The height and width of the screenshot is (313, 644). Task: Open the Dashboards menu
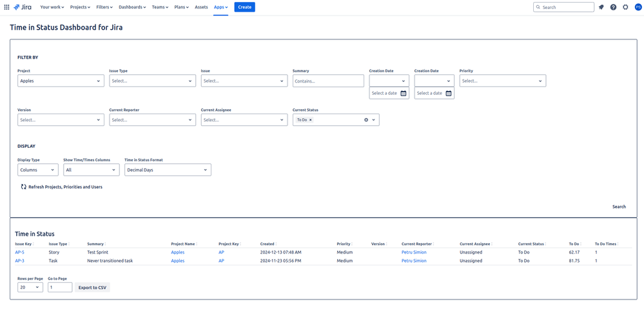[x=132, y=7]
